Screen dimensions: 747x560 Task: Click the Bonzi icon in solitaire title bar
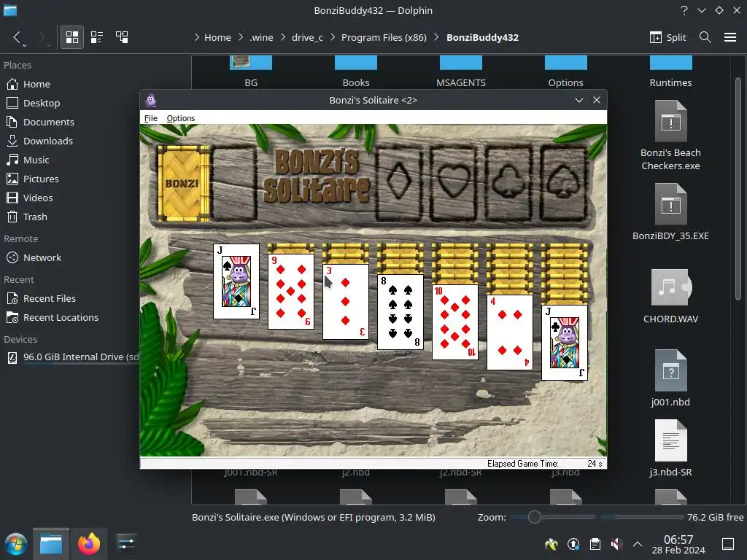(x=151, y=100)
